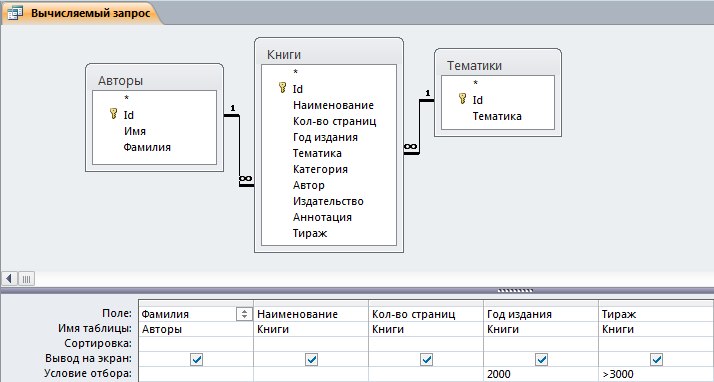Click criteria cell under Наименование column
The width and height of the screenshot is (714, 382).
tap(311, 374)
